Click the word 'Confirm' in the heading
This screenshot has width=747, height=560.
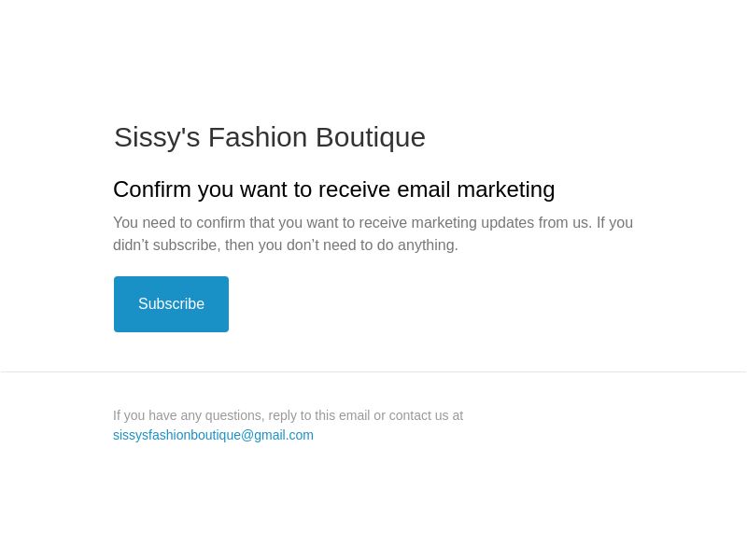[152, 189]
